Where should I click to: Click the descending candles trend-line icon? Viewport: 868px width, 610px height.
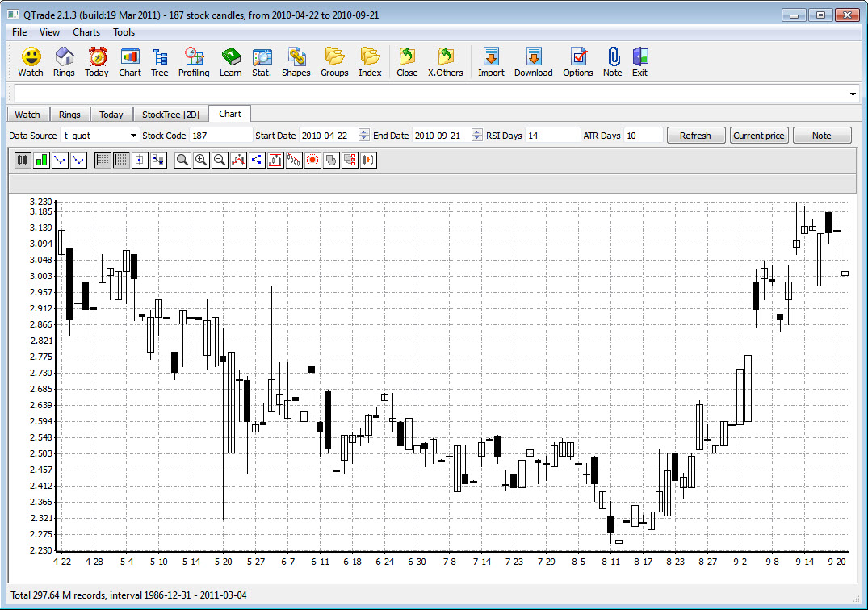click(x=294, y=161)
